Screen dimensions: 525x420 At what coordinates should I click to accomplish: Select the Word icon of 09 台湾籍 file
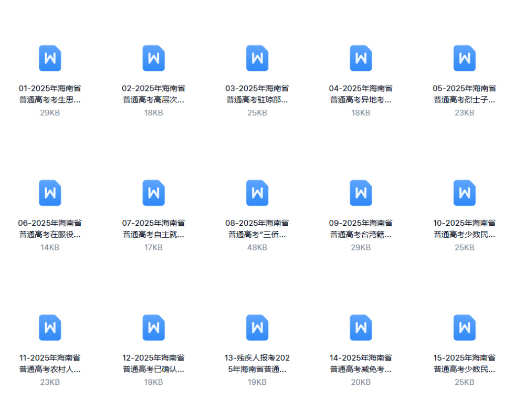(361, 193)
